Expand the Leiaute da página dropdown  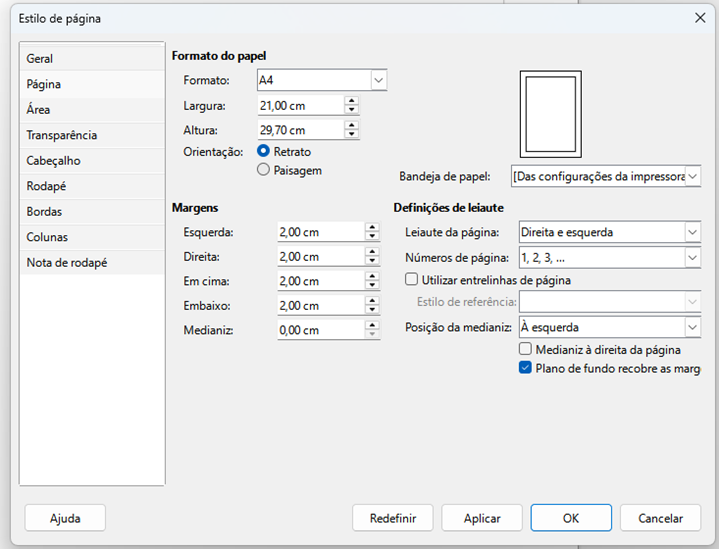tap(692, 232)
